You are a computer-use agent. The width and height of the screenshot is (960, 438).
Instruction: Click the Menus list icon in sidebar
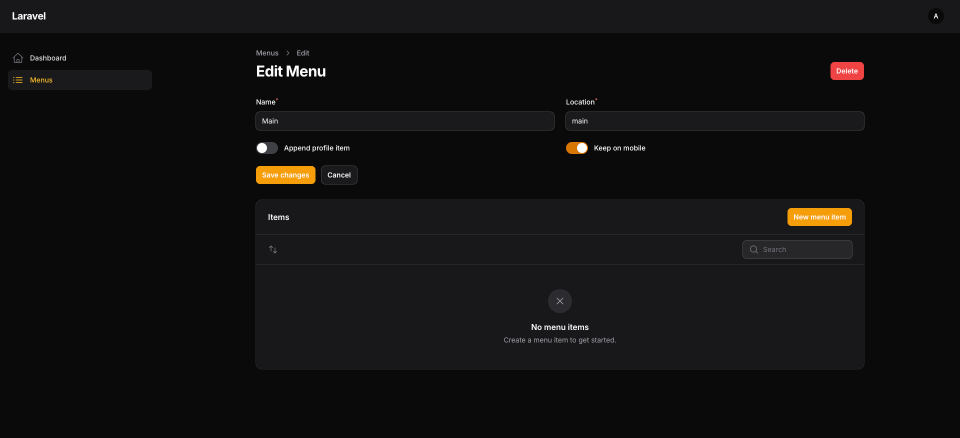pos(18,80)
